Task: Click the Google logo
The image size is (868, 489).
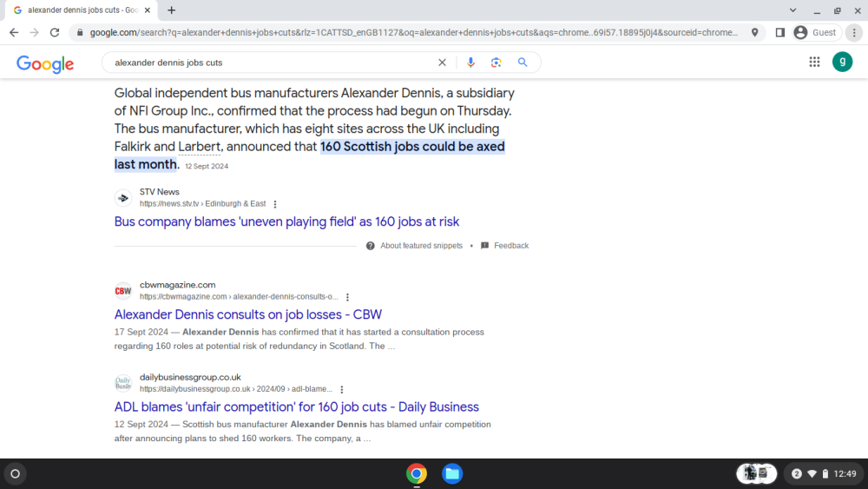Action: 45,63
